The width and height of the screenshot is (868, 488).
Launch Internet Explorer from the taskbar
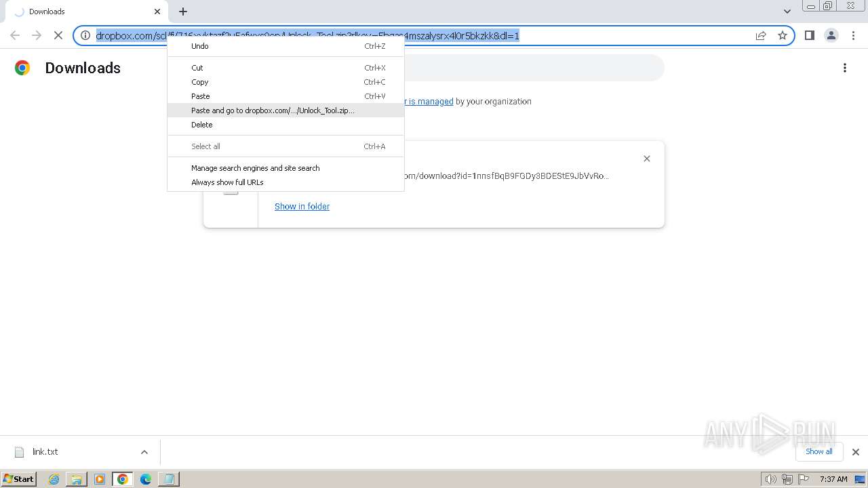coord(54,479)
